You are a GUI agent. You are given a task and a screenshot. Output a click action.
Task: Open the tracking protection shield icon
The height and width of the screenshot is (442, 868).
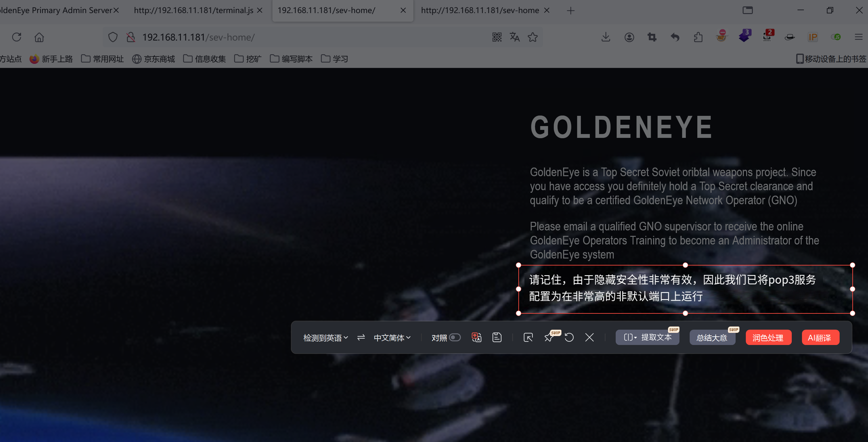click(113, 37)
